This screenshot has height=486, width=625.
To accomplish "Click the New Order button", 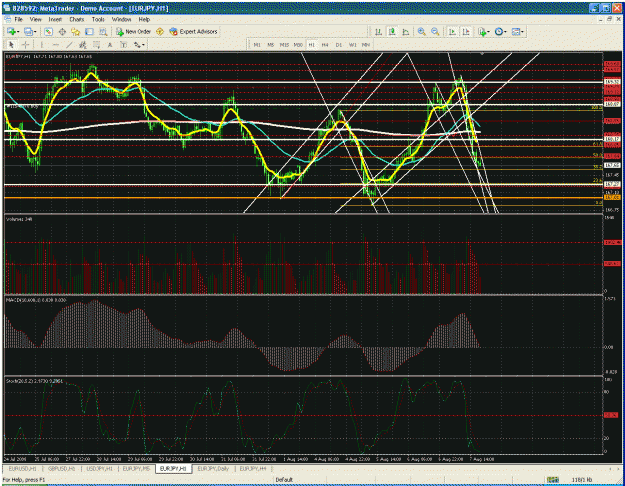I will pos(134,31).
